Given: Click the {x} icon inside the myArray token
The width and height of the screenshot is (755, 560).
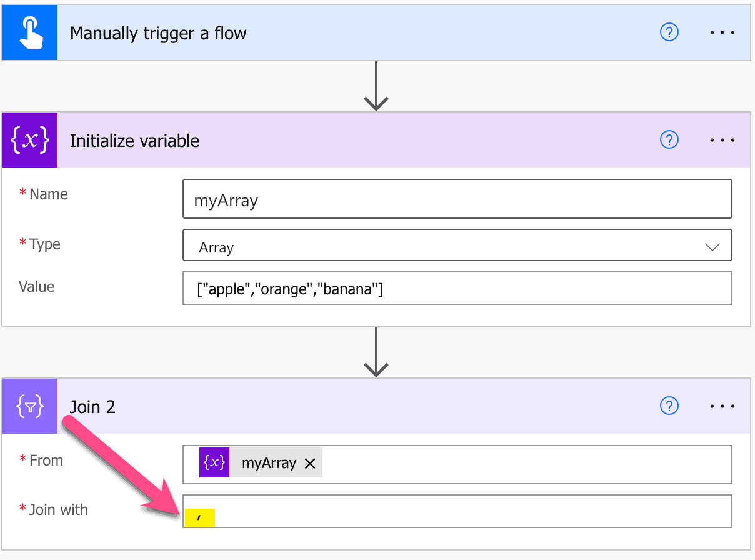Looking at the screenshot, I should 214,462.
